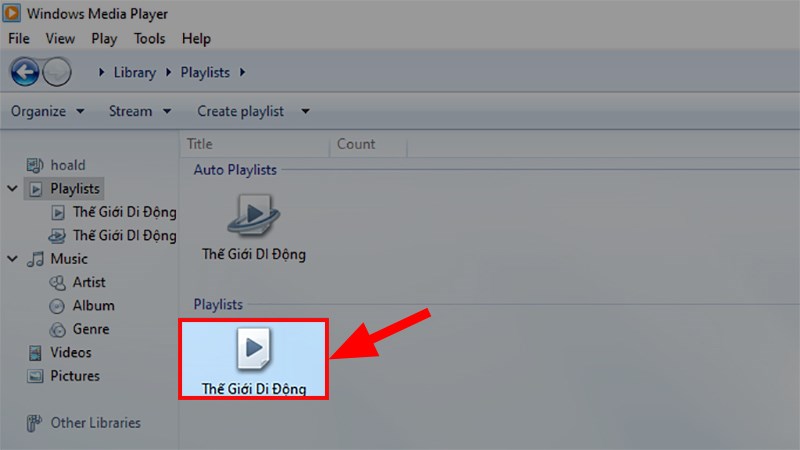The height and width of the screenshot is (450, 800).
Task: Open the Stream dropdown arrow
Action: (167, 111)
